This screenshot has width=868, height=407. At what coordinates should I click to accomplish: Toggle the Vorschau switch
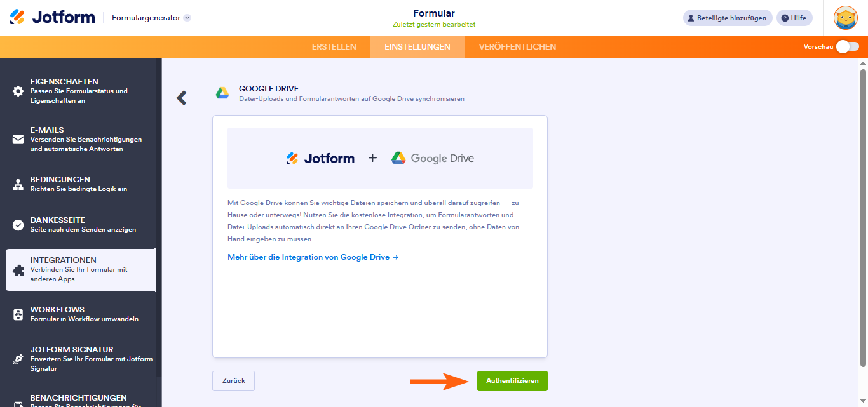click(x=847, y=46)
